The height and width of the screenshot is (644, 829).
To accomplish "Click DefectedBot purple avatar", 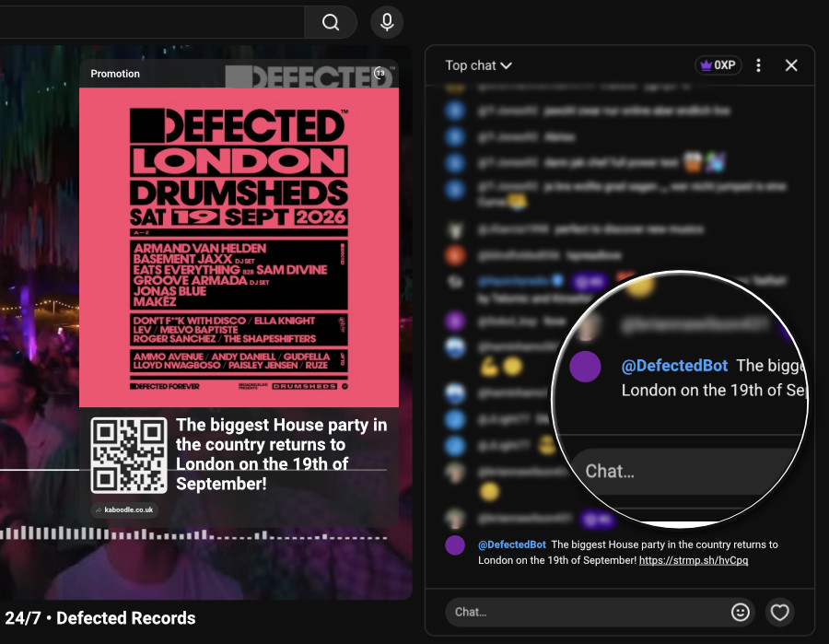I will [455, 545].
